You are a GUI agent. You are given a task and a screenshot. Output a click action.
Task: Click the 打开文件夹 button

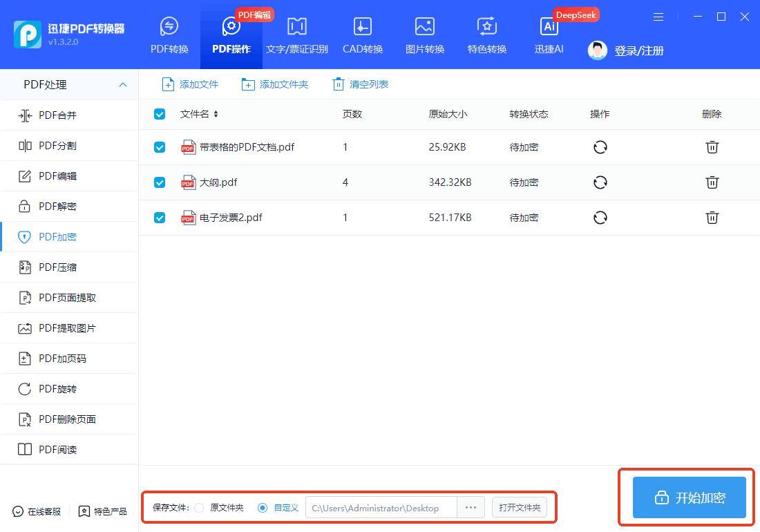coord(520,508)
